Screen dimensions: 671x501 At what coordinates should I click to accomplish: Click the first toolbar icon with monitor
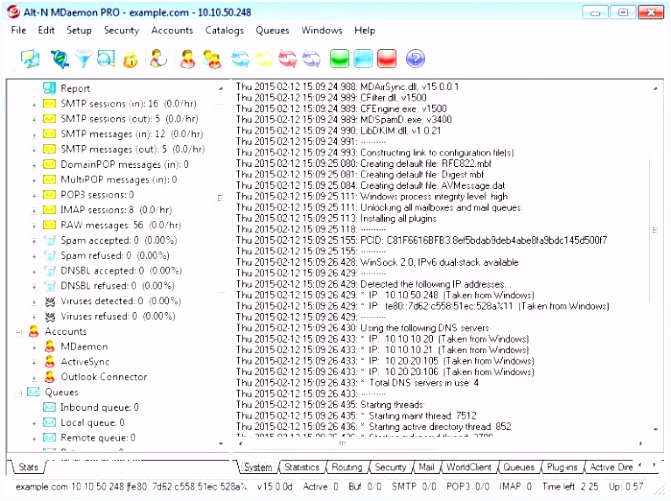click(x=30, y=59)
